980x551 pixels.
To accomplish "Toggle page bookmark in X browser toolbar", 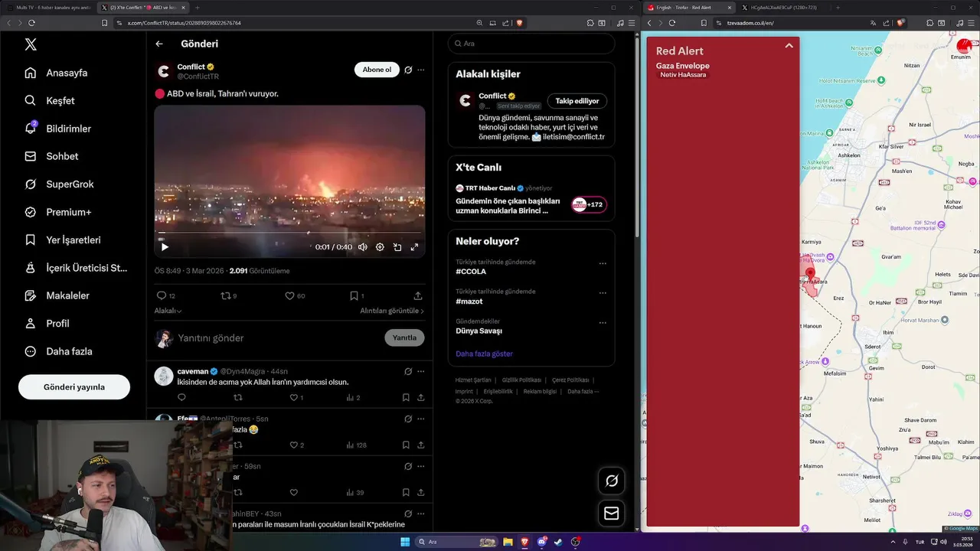I will pyautogui.click(x=104, y=23).
